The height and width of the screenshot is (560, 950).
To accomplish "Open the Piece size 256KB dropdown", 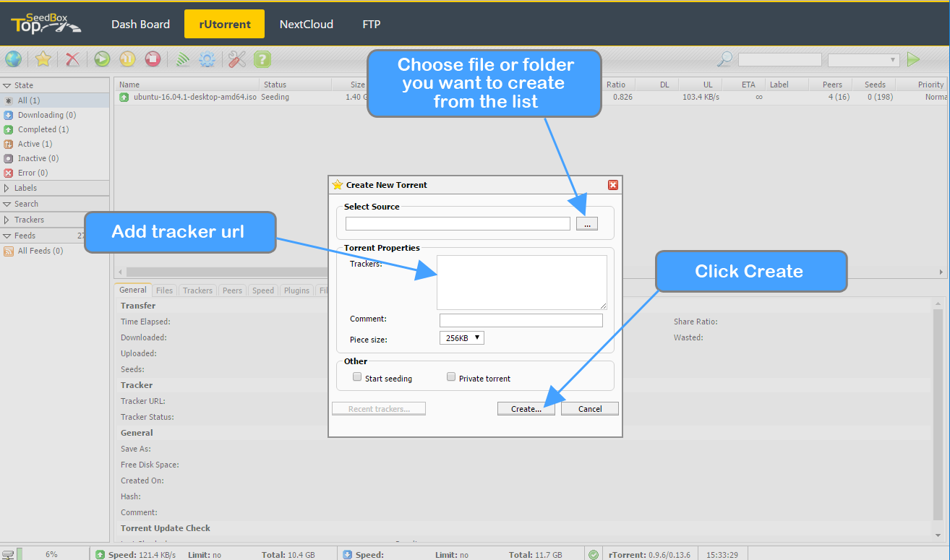I will click(x=461, y=337).
